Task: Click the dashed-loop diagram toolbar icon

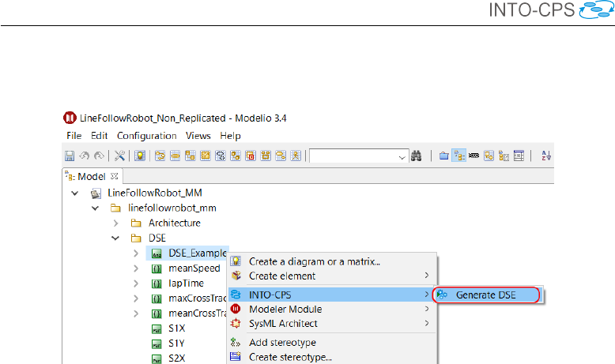Action: point(221,156)
